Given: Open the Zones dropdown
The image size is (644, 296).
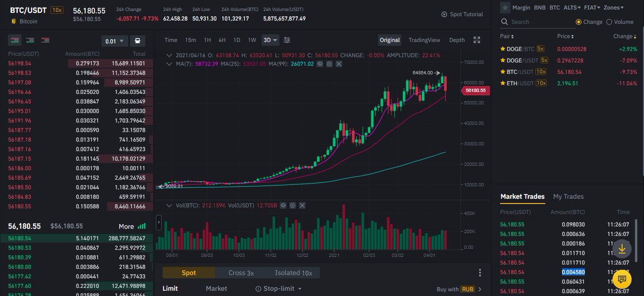Looking at the screenshot, I should pos(613,8).
